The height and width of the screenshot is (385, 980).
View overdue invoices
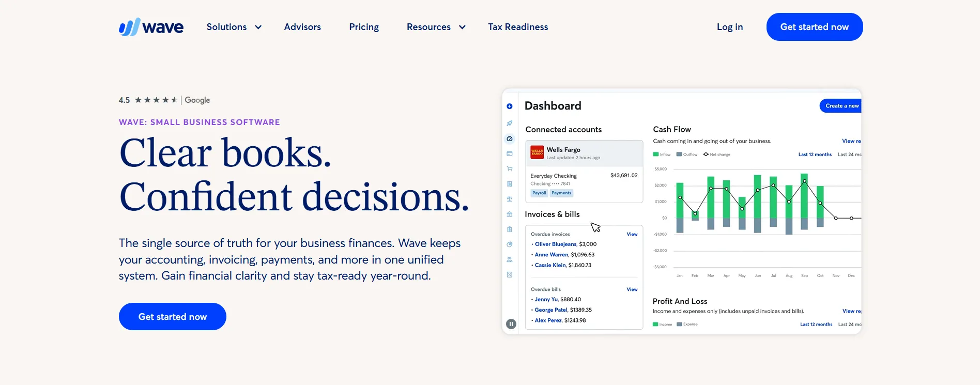(x=632, y=234)
